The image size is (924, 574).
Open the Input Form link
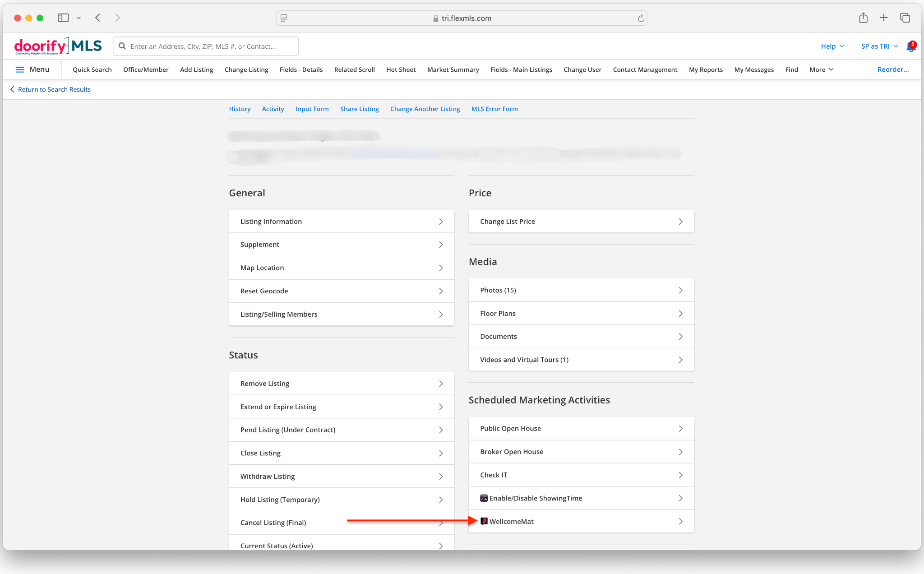point(312,109)
